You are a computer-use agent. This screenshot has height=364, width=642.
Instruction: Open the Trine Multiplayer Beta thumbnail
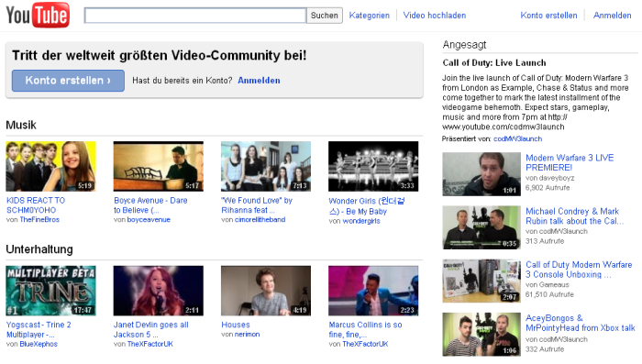click(50, 291)
